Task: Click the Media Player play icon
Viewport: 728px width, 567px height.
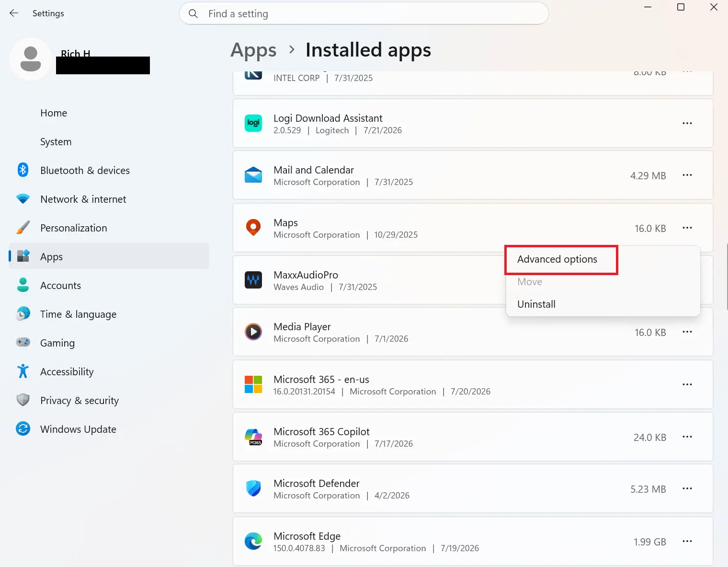Action: pyautogui.click(x=253, y=332)
